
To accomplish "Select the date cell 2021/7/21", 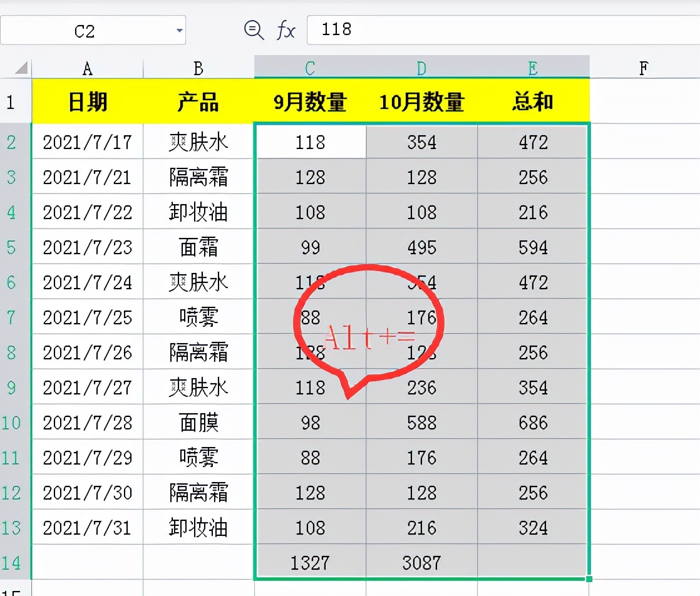I will click(88, 177).
